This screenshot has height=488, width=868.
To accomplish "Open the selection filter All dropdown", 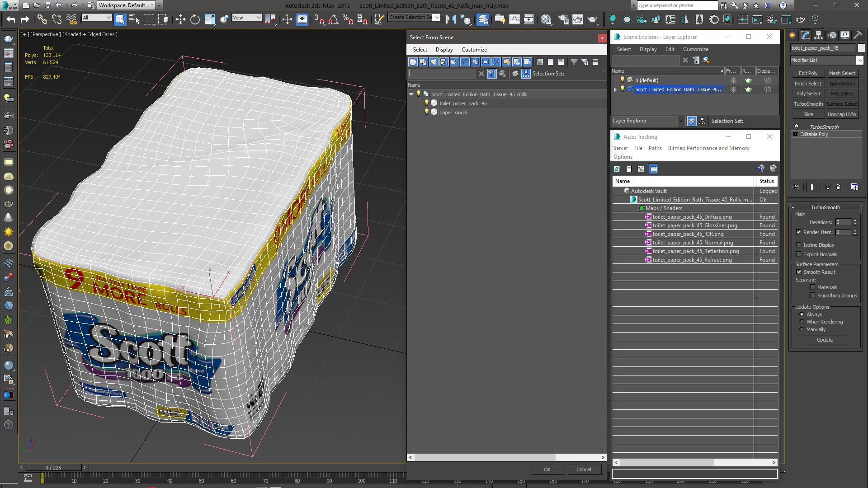I will click(97, 18).
